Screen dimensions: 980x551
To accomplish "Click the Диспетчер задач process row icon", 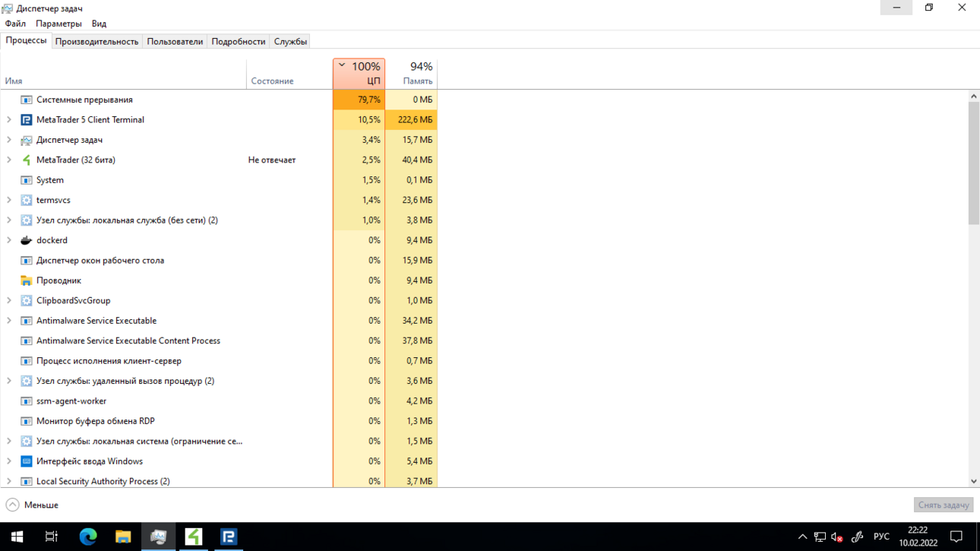I will [x=27, y=140].
